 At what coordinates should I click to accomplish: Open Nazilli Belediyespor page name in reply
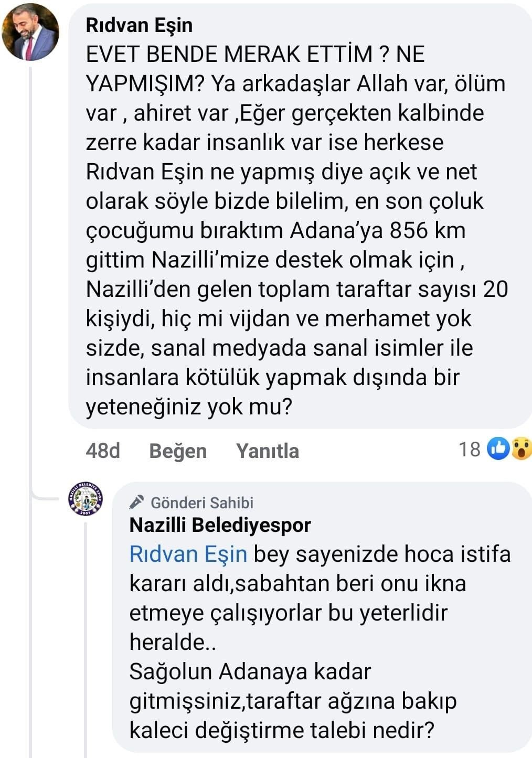click(x=220, y=525)
